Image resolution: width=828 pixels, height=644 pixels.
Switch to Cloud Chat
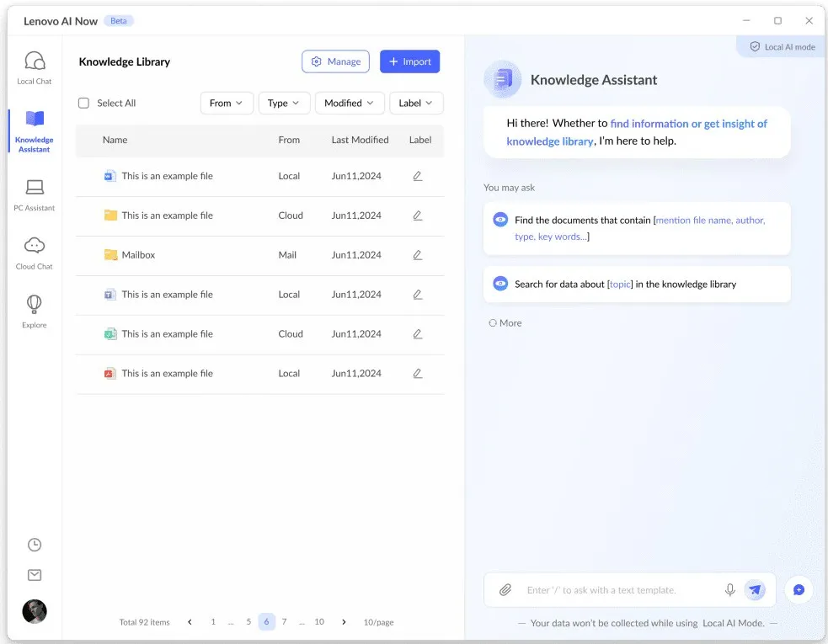35,253
